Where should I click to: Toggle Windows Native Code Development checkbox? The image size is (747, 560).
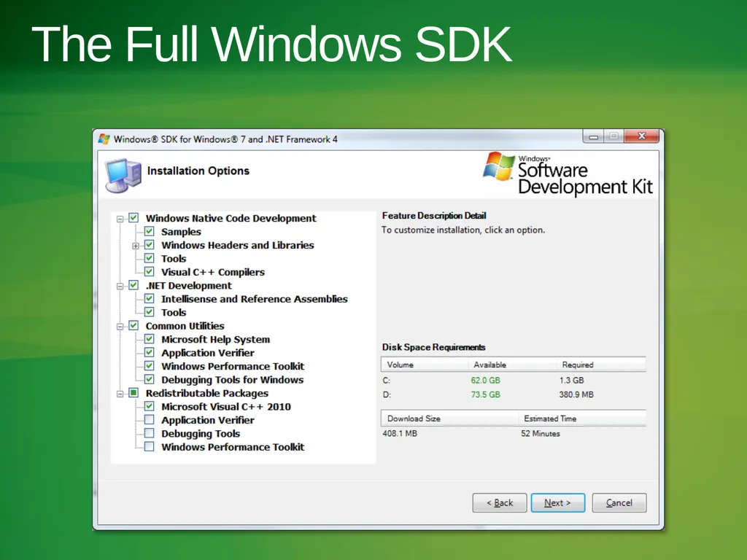coord(134,218)
